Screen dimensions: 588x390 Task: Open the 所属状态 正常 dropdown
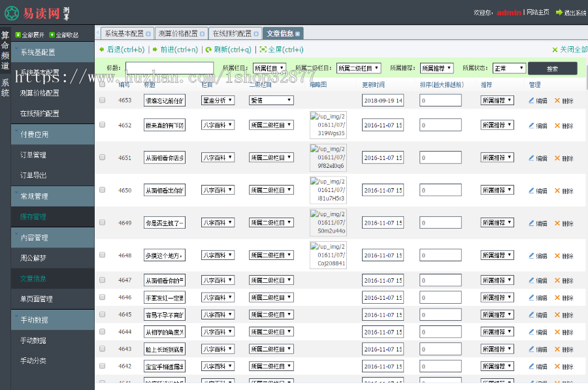(509, 68)
